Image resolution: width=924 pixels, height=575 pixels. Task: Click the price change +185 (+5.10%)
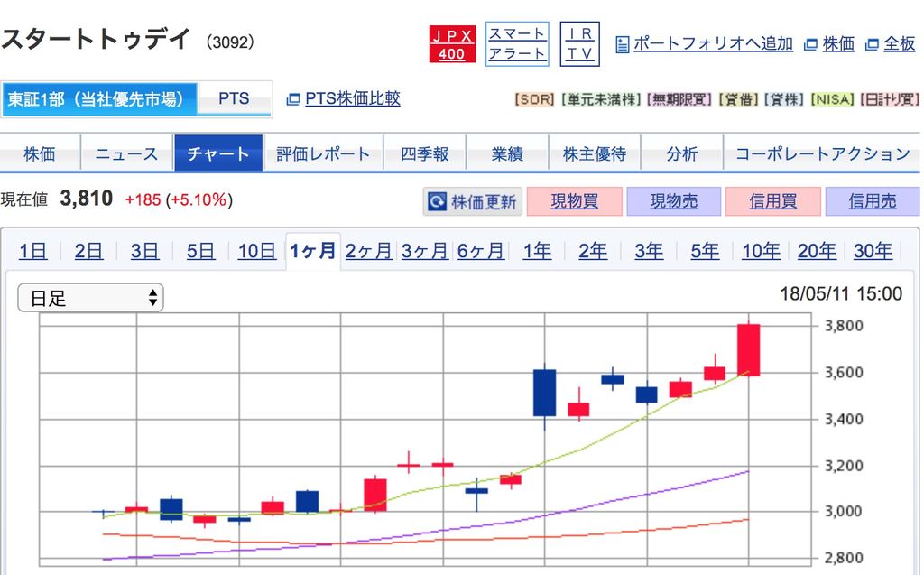click(179, 199)
